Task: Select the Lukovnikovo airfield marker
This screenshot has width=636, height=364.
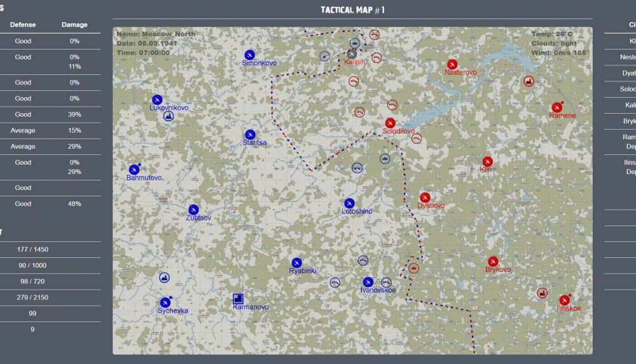Action: [157, 100]
